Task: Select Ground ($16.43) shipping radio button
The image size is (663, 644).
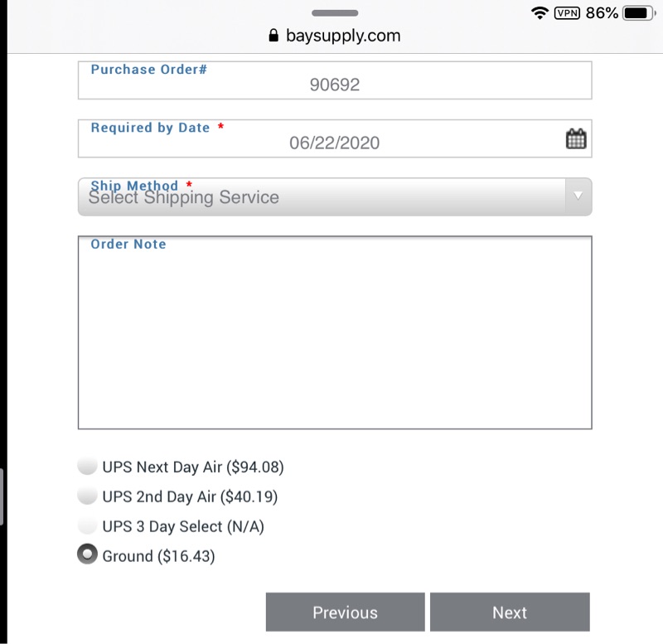Action: (x=87, y=556)
